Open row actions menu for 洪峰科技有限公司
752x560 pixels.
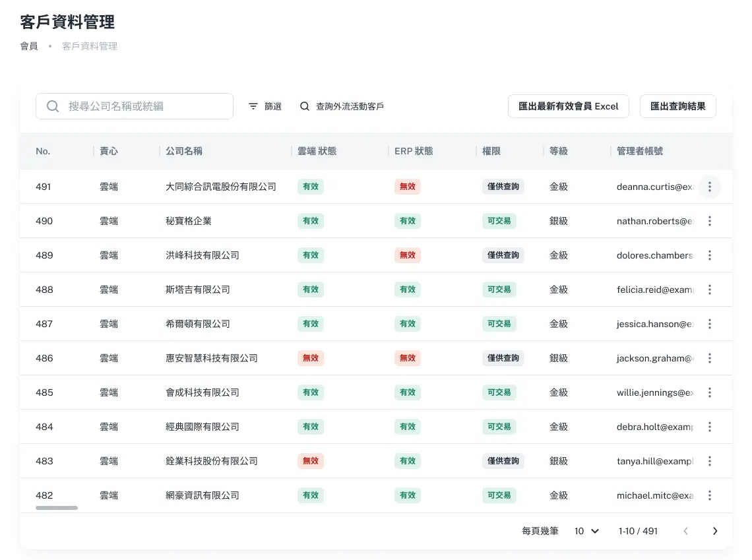709,255
